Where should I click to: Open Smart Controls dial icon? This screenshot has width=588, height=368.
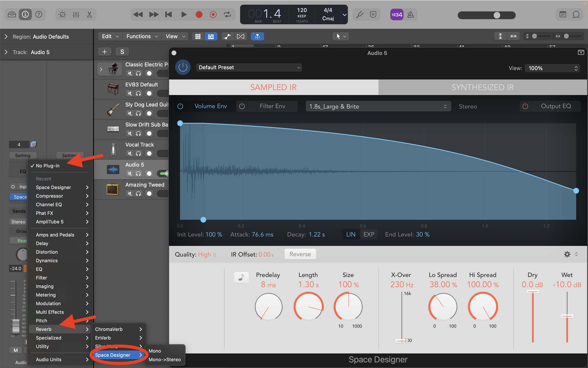tap(62, 14)
